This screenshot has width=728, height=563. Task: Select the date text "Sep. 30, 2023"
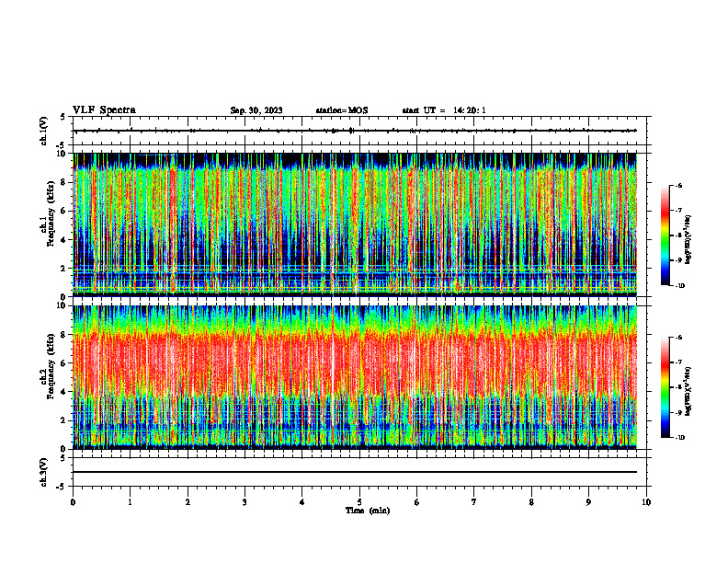pos(256,110)
